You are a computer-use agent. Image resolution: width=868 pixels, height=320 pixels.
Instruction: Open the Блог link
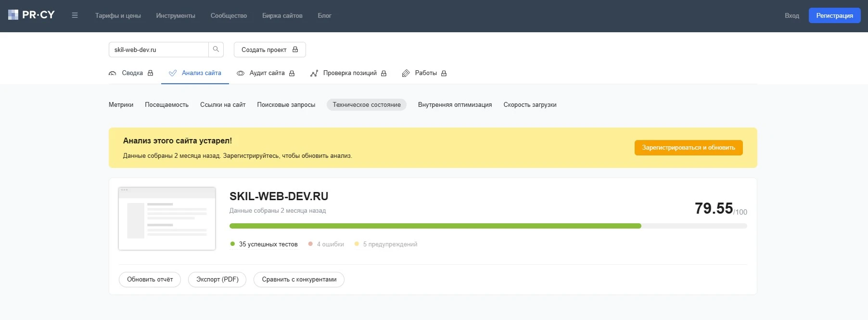pyautogui.click(x=324, y=15)
